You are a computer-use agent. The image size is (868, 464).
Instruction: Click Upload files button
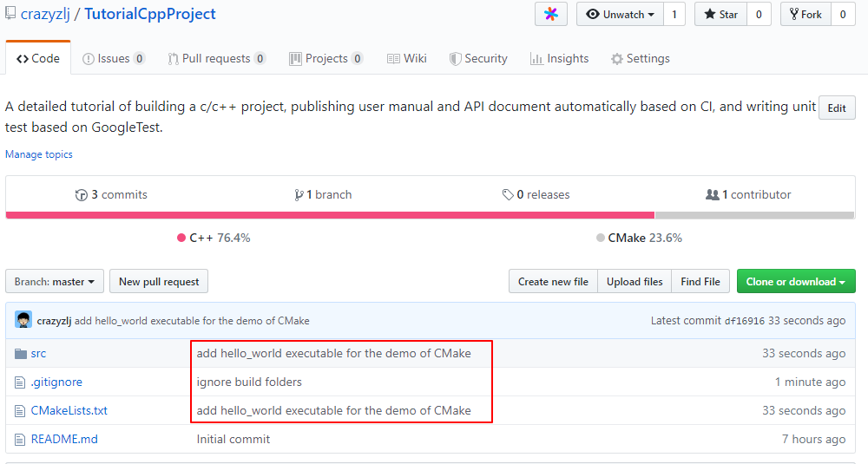pos(635,282)
